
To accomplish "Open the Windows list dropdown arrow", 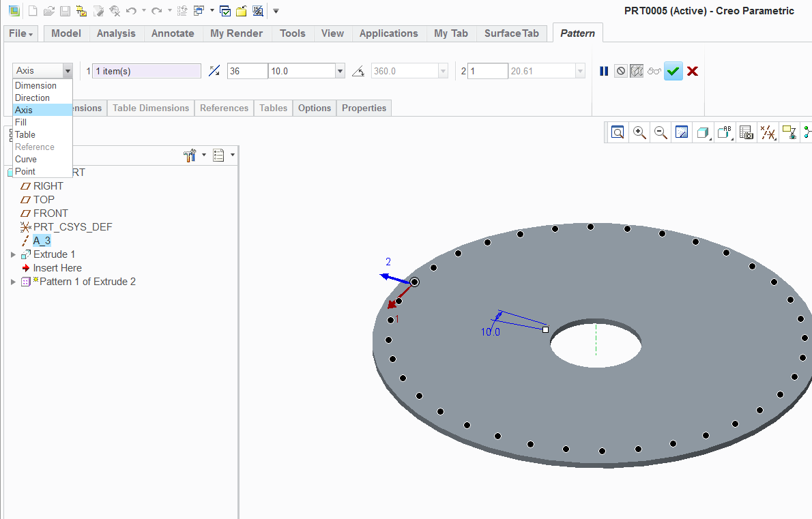I will coord(212,11).
